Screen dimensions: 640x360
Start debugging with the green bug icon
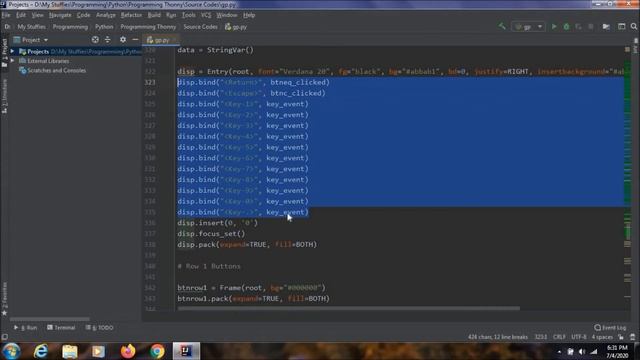point(566,27)
